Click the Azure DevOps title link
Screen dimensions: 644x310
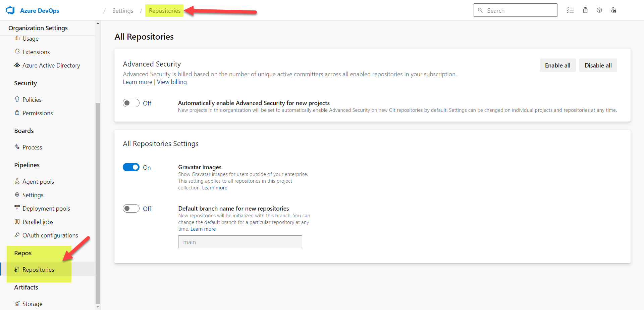pos(40,11)
